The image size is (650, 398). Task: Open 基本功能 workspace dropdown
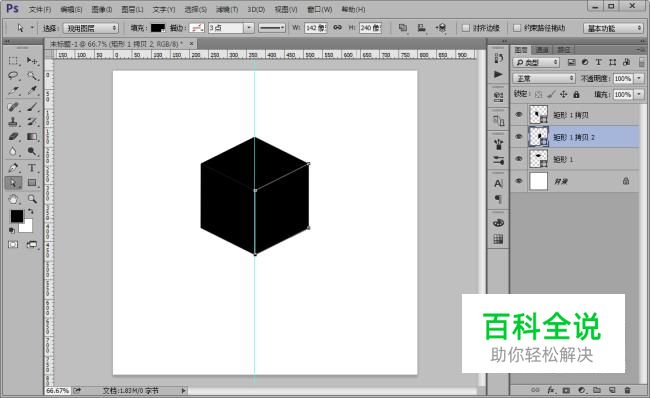click(614, 28)
